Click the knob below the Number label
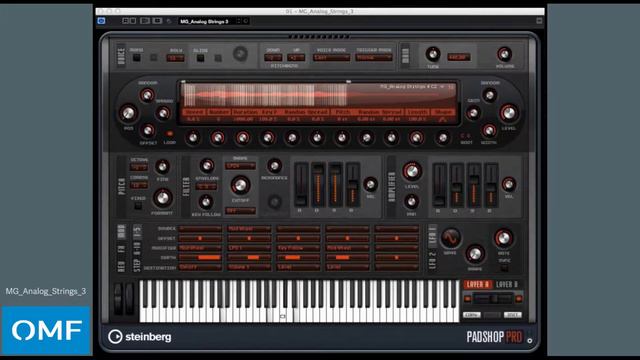 pyautogui.click(x=218, y=138)
